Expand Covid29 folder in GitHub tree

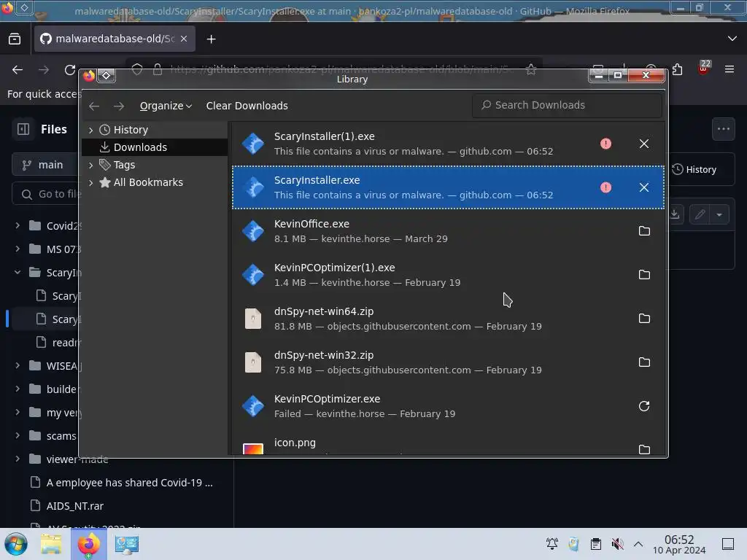[x=18, y=226]
